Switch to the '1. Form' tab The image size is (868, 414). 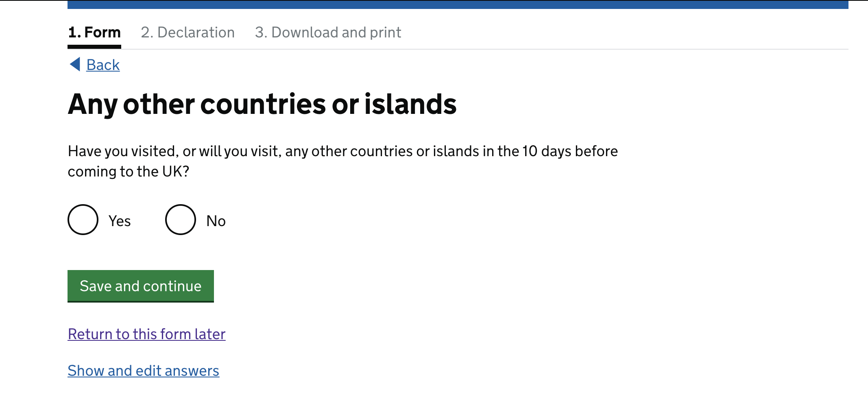tap(94, 33)
